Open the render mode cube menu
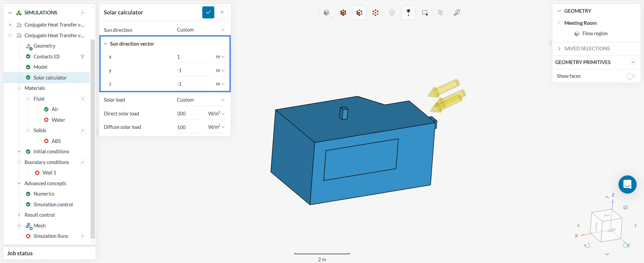644x263 pixels. (x=326, y=13)
